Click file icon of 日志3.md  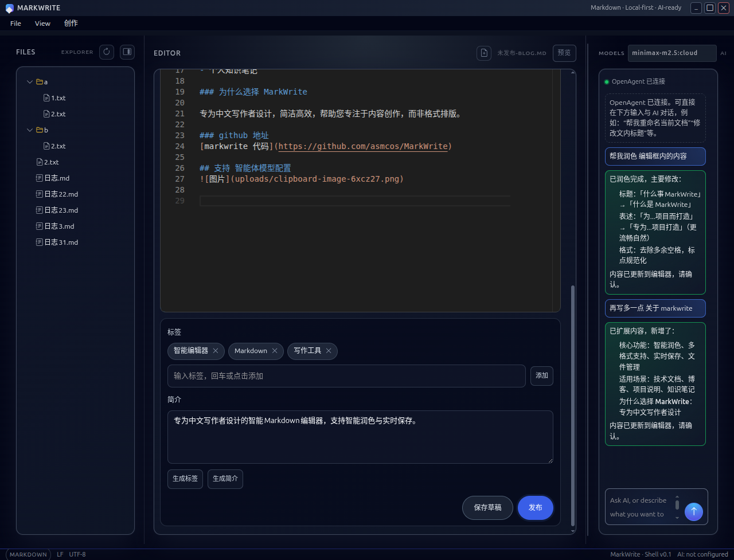click(x=40, y=226)
